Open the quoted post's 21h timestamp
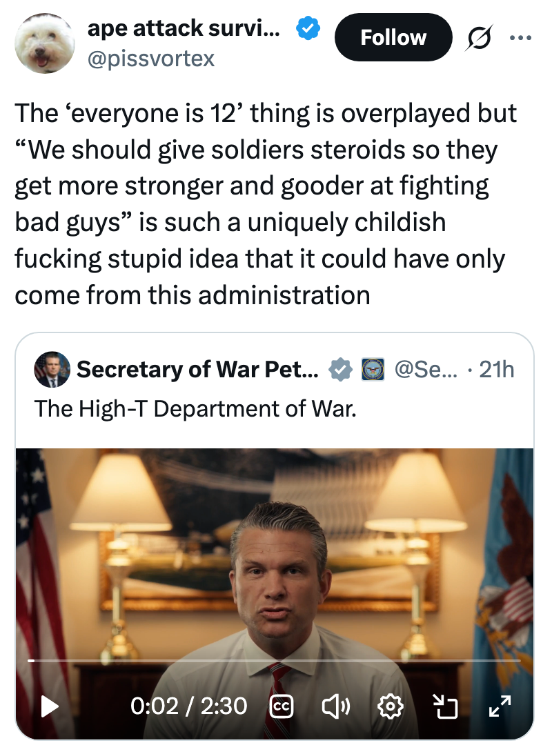 point(497,369)
